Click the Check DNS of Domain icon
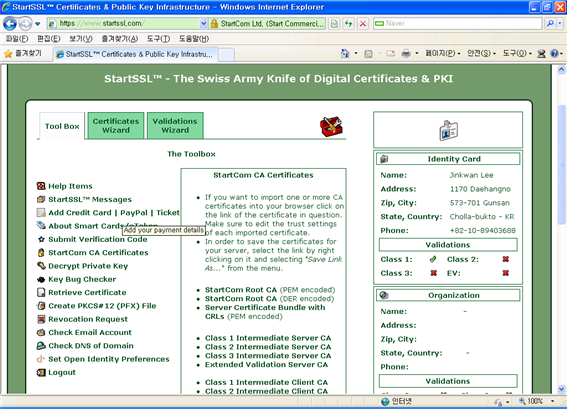This screenshot has height=409, width=567. (41, 346)
